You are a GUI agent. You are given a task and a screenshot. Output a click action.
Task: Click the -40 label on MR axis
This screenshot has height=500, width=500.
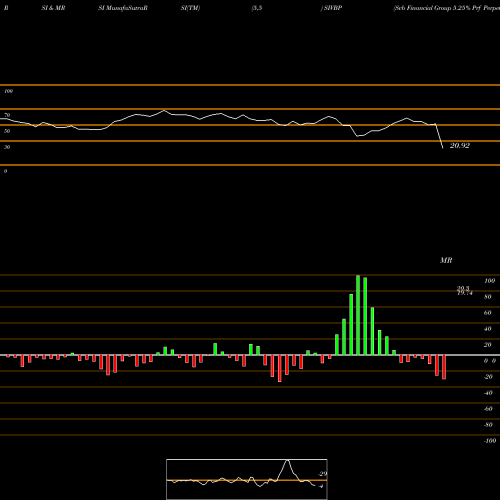click(x=488, y=393)
